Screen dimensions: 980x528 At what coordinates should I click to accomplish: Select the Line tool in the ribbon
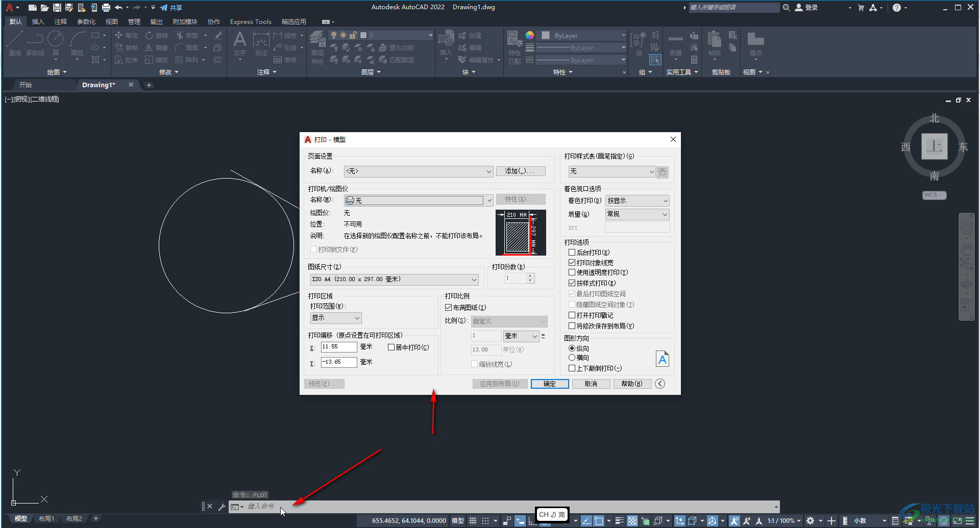pyautogui.click(x=14, y=43)
